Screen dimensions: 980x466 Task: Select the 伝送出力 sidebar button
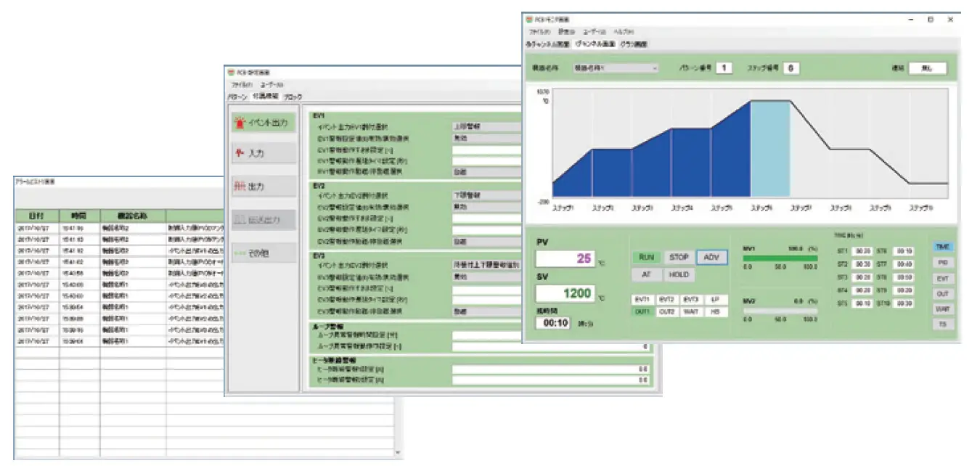(263, 219)
